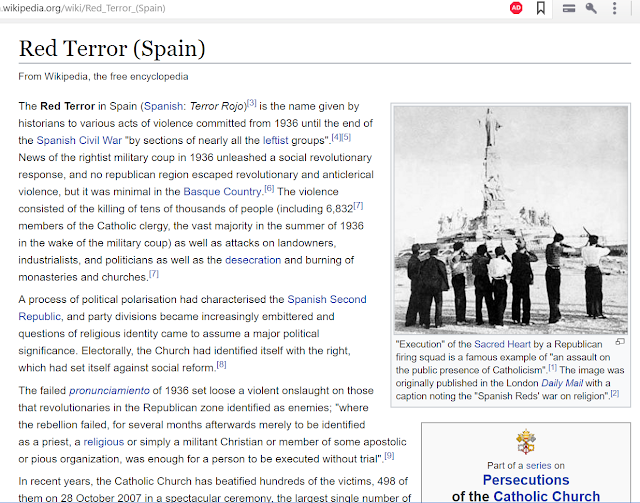Follow the Daily Mail link in the caption
This screenshot has height=503, width=640.
coord(562,383)
